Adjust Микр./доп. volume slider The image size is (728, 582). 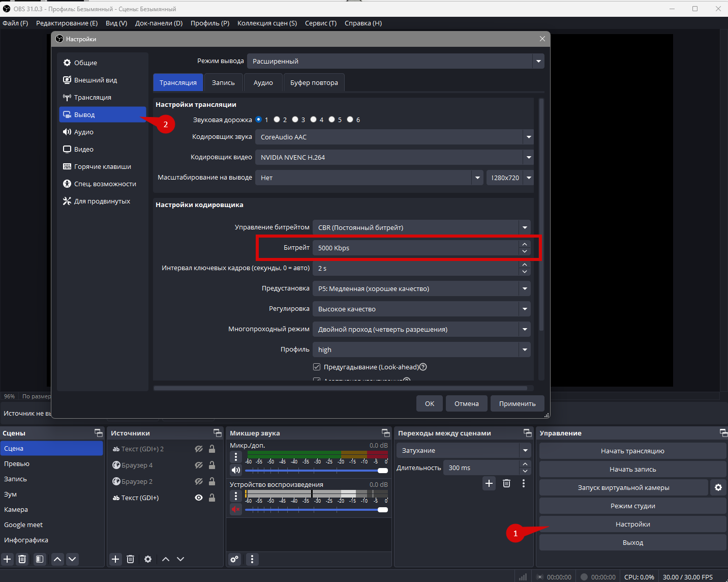(x=316, y=470)
